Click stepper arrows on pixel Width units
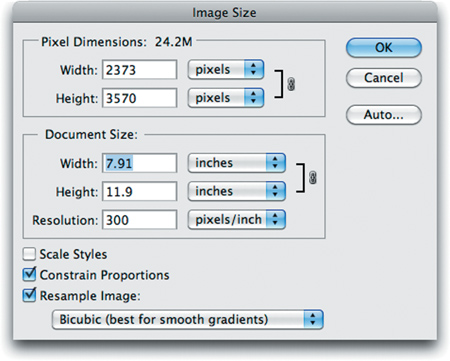This screenshot has width=450, height=361. point(254,69)
